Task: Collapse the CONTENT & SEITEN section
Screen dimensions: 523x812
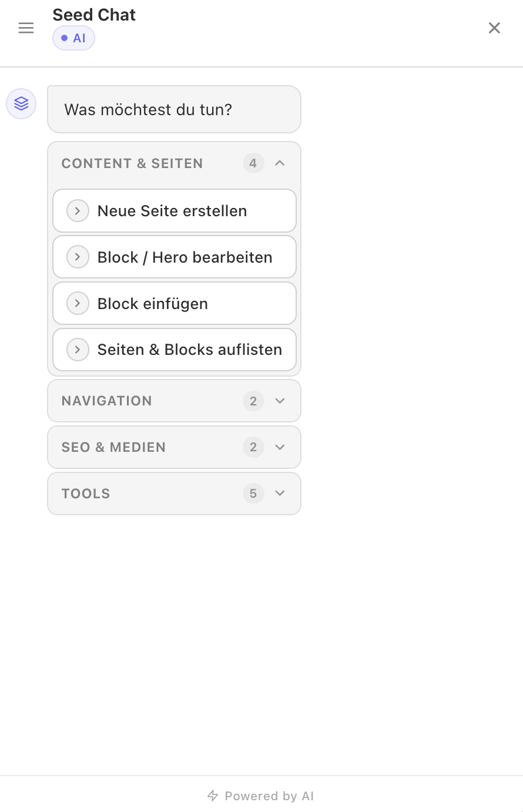Action: click(280, 163)
